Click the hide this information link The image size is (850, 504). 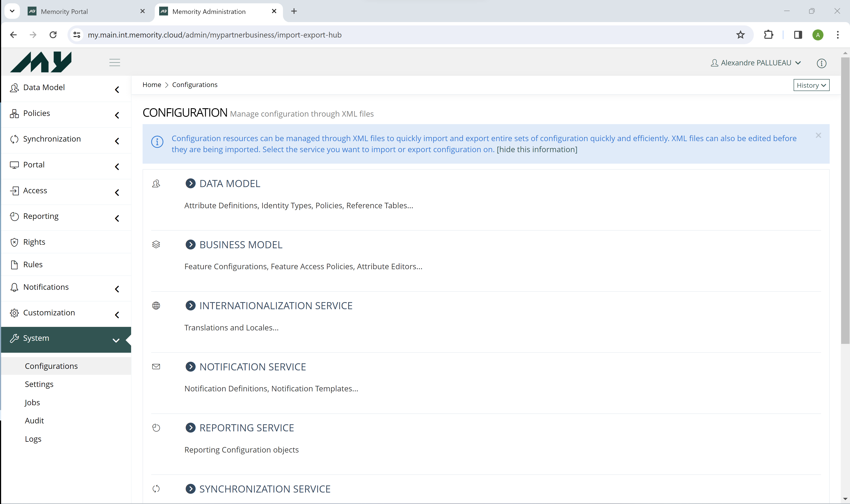[x=537, y=150]
